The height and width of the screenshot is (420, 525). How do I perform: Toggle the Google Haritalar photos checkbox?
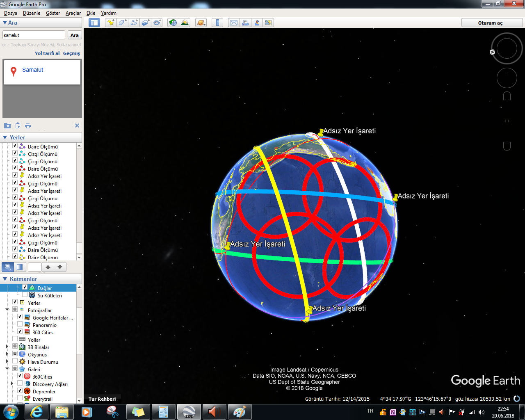pyautogui.click(x=20, y=317)
